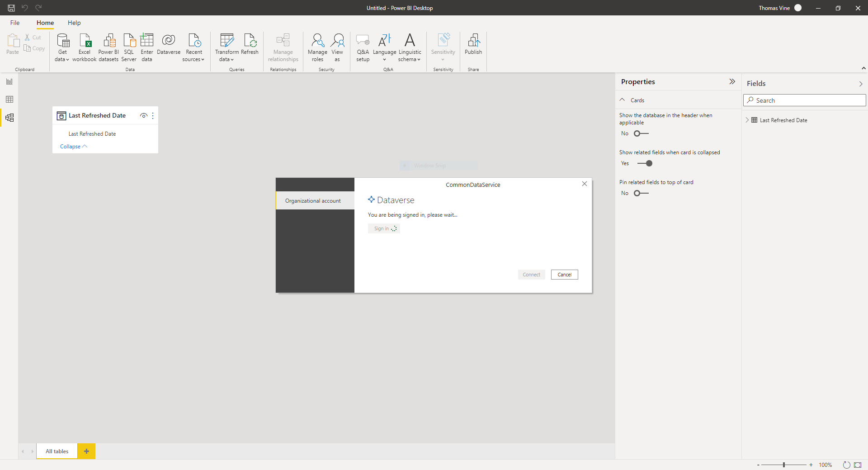Click Fit to page icon
The width and height of the screenshot is (868, 470).
pyautogui.click(x=858, y=465)
